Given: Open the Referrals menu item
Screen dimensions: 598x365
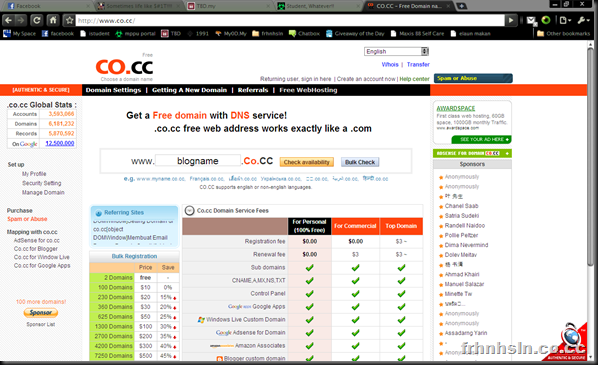Looking at the screenshot, I should [253, 90].
